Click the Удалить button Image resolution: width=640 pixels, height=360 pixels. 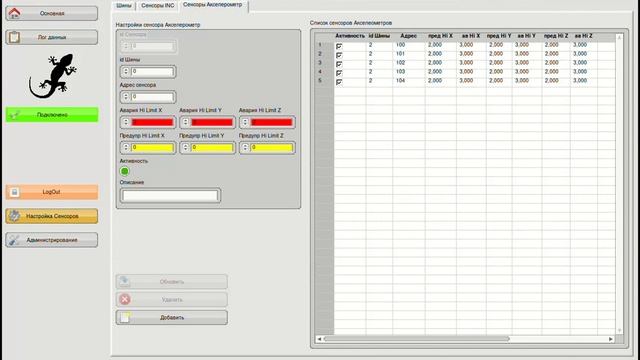[x=171, y=300]
